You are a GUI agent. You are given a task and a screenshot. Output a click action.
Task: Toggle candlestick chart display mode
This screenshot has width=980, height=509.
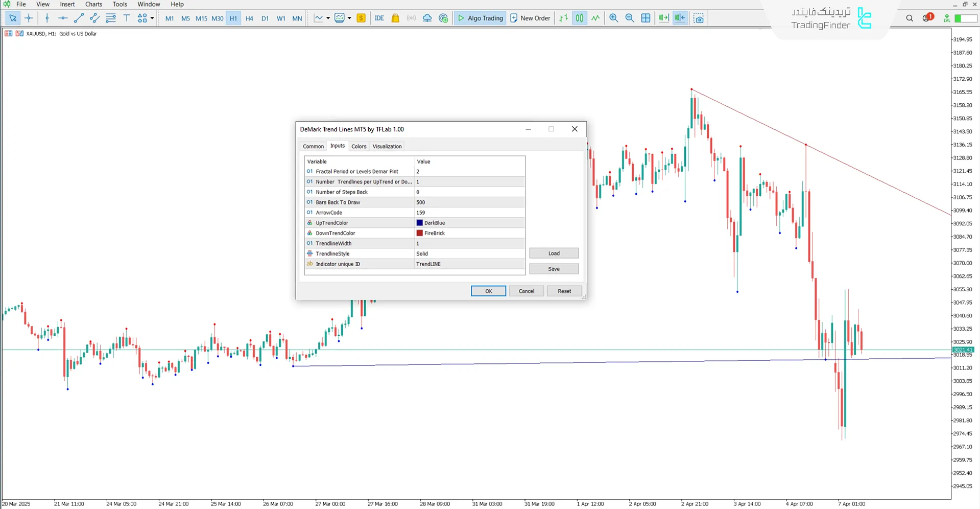coord(580,18)
